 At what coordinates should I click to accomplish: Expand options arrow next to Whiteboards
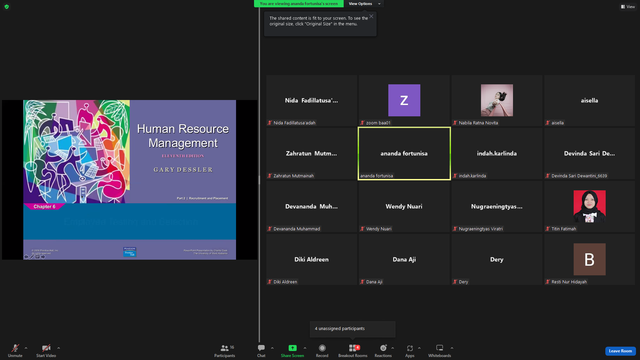(x=452, y=348)
